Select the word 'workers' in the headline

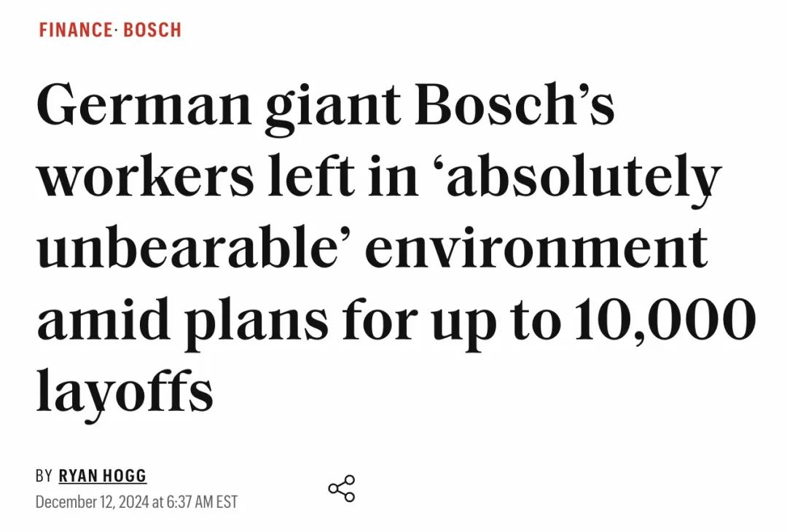(x=146, y=175)
